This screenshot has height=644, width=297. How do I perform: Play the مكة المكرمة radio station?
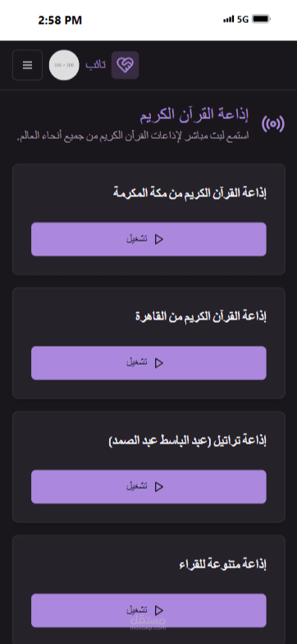pos(148,239)
